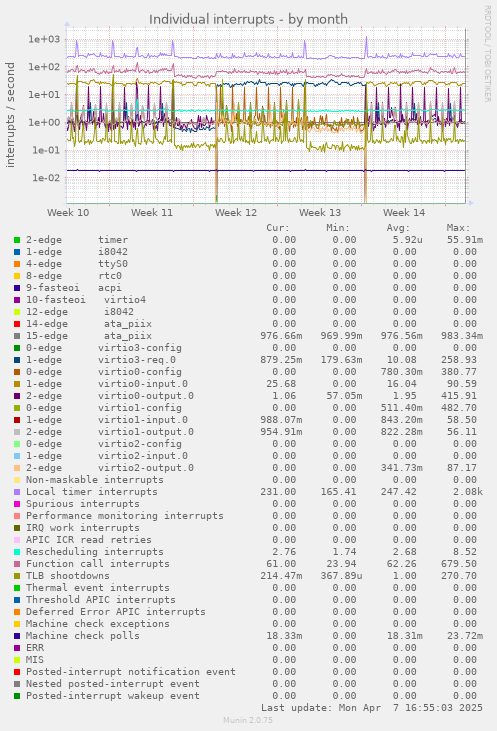Click the olive TLB shootdowns swatch
The image size is (497, 731).
pyautogui.click(x=17, y=576)
